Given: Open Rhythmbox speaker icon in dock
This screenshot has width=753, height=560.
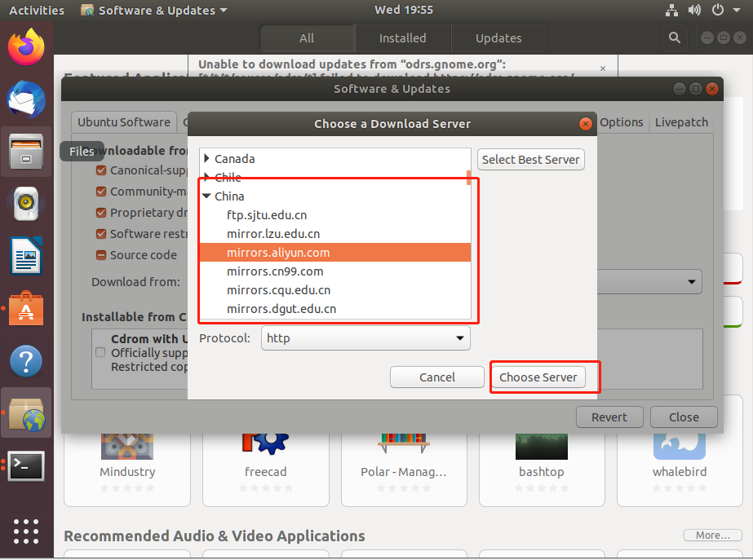Looking at the screenshot, I should pos(26,204).
